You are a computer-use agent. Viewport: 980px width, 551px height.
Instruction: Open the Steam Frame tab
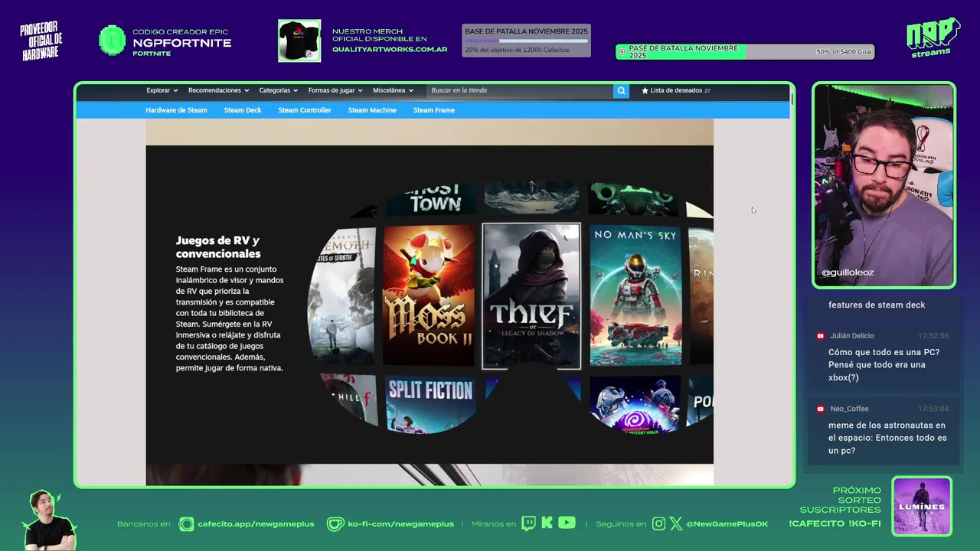click(x=434, y=110)
